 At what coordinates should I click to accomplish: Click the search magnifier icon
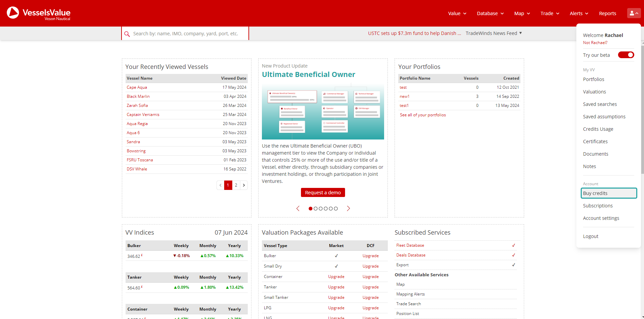click(x=127, y=34)
